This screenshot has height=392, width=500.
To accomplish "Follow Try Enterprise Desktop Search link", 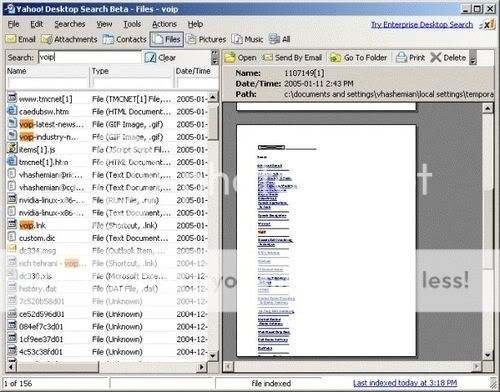I will point(422,25).
